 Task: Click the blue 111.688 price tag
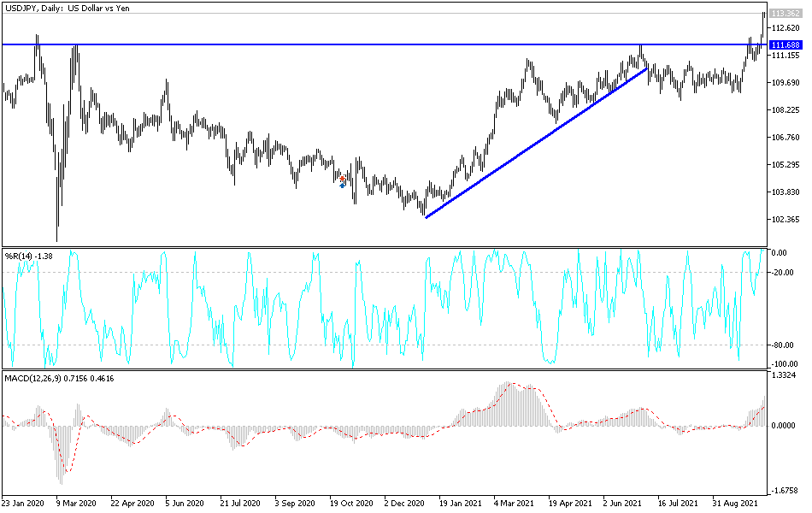(787, 44)
